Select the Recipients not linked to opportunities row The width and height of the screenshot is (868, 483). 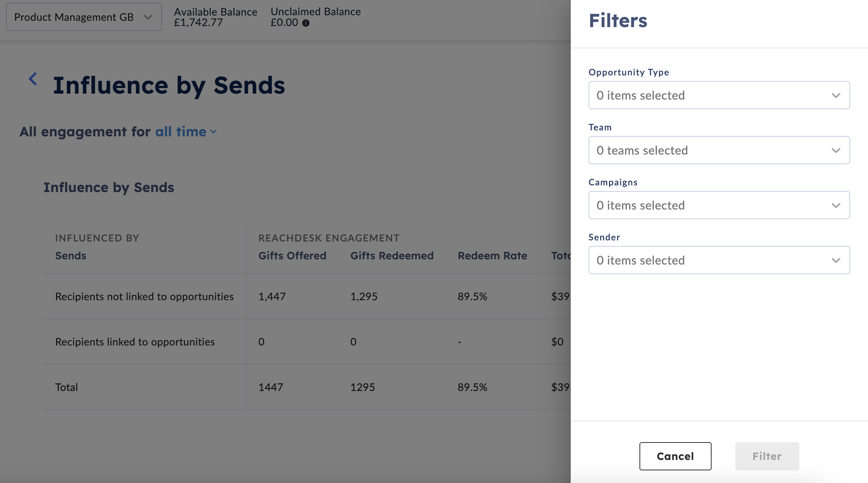point(307,296)
